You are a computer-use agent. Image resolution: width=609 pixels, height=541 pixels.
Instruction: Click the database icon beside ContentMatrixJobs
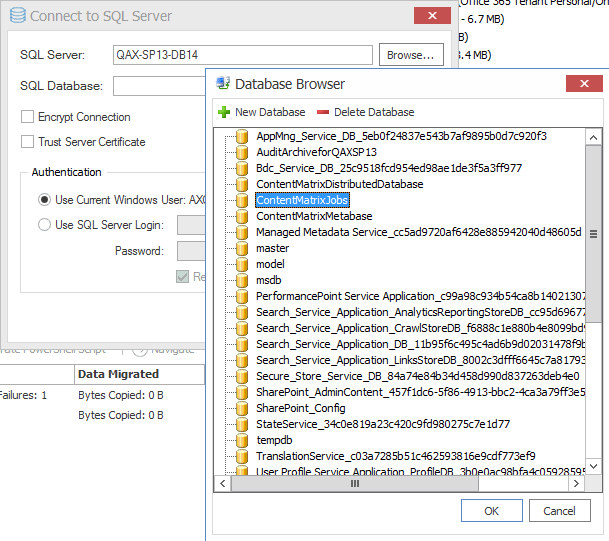pos(242,200)
